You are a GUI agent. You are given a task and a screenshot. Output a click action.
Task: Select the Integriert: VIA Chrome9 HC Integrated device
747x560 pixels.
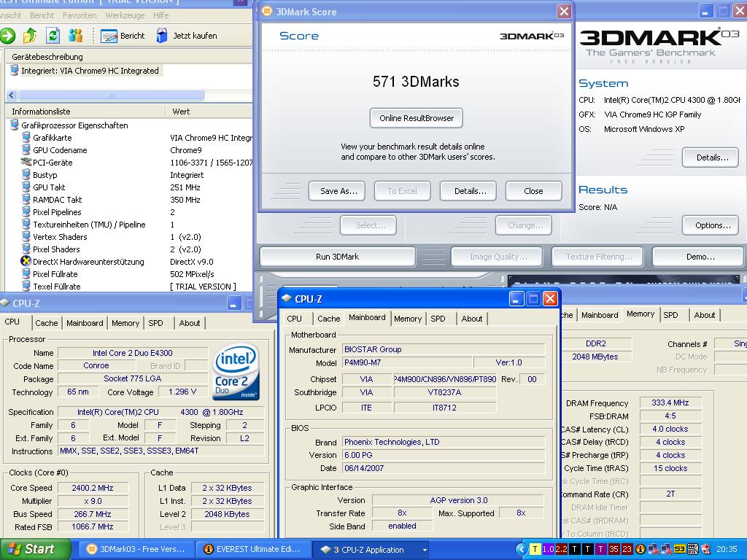pyautogui.click(x=86, y=71)
